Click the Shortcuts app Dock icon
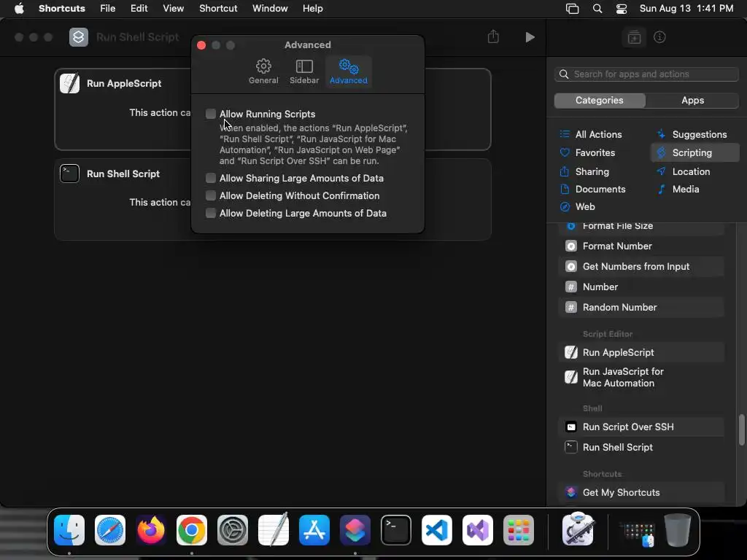The width and height of the screenshot is (747, 560). (355, 530)
